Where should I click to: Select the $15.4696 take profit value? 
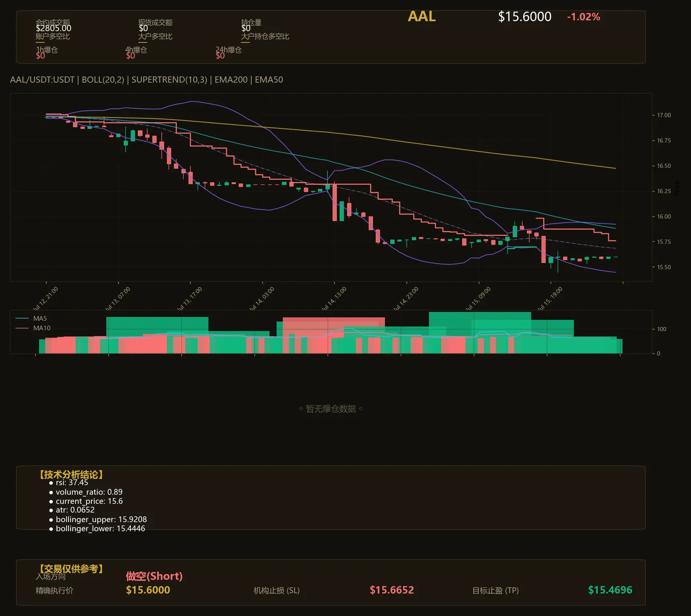pyautogui.click(x=610, y=590)
